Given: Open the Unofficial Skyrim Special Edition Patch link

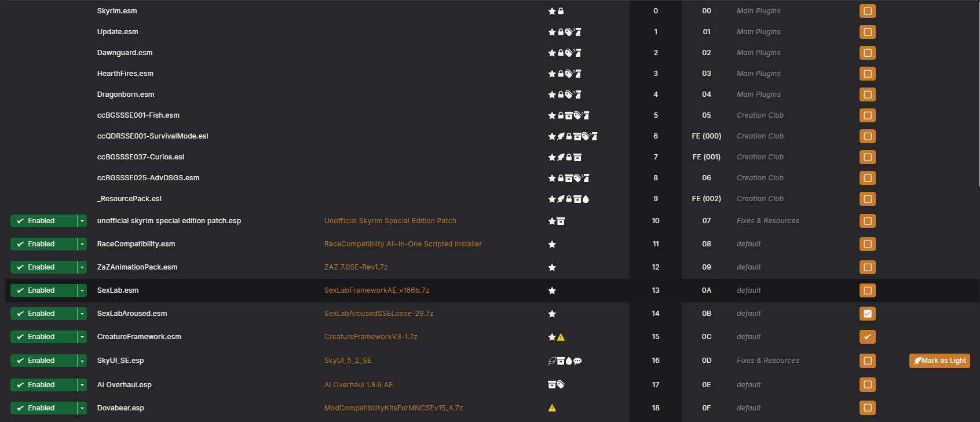Looking at the screenshot, I should point(390,221).
